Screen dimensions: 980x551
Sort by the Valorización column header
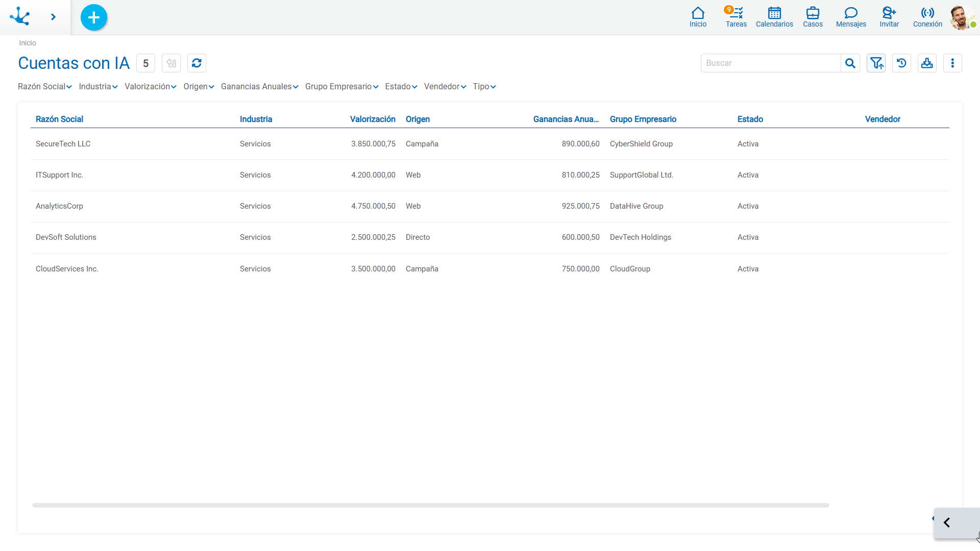(373, 119)
